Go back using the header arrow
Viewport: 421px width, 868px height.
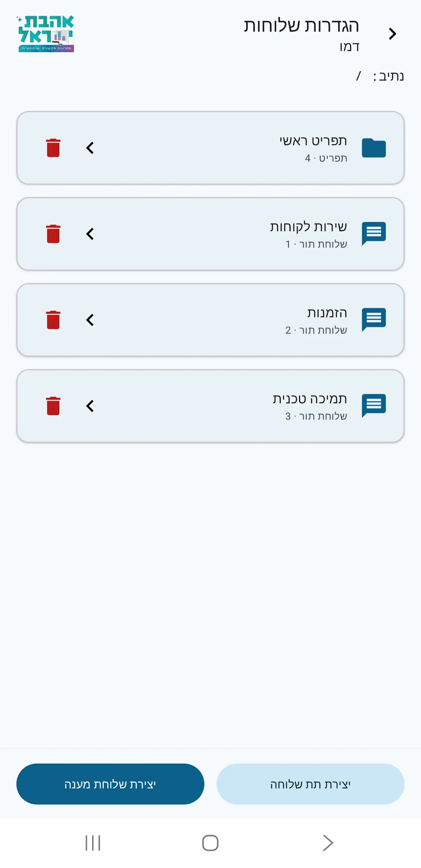coord(392,34)
